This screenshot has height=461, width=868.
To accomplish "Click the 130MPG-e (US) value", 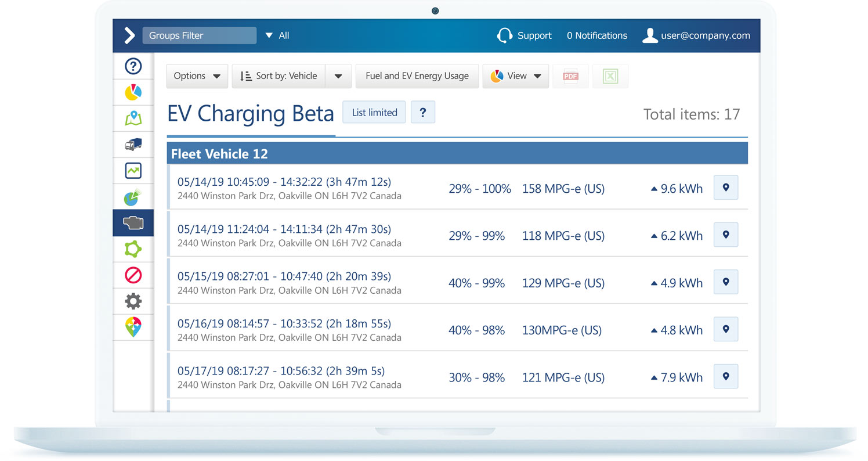I will pos(562,330).
